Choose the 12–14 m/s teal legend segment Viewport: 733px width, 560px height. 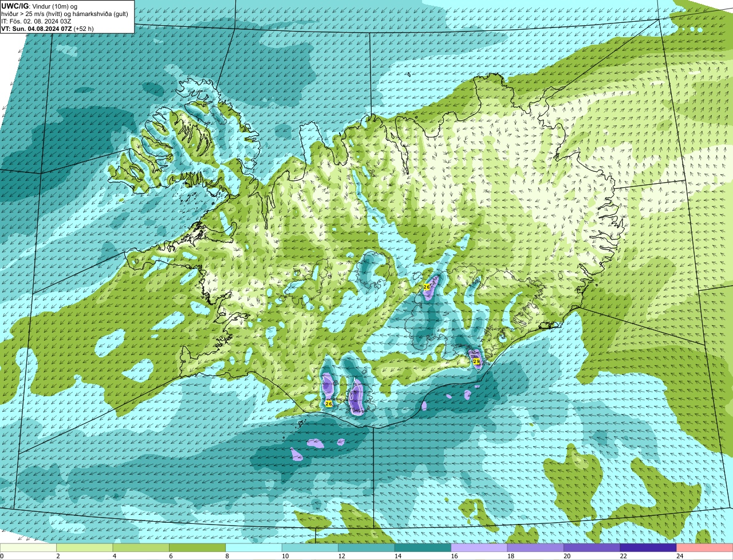[366, 548]
